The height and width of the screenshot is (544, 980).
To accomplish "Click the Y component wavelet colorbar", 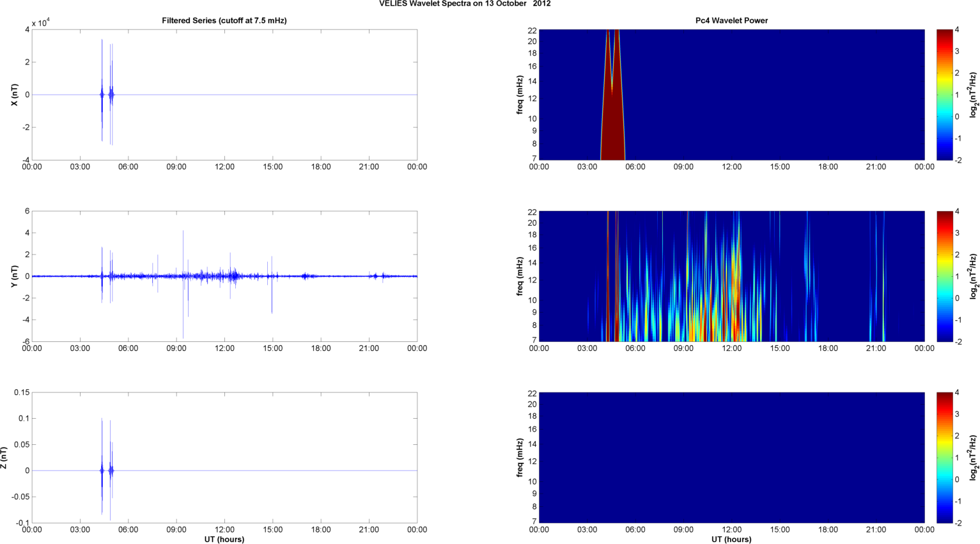I will point(945,276).
